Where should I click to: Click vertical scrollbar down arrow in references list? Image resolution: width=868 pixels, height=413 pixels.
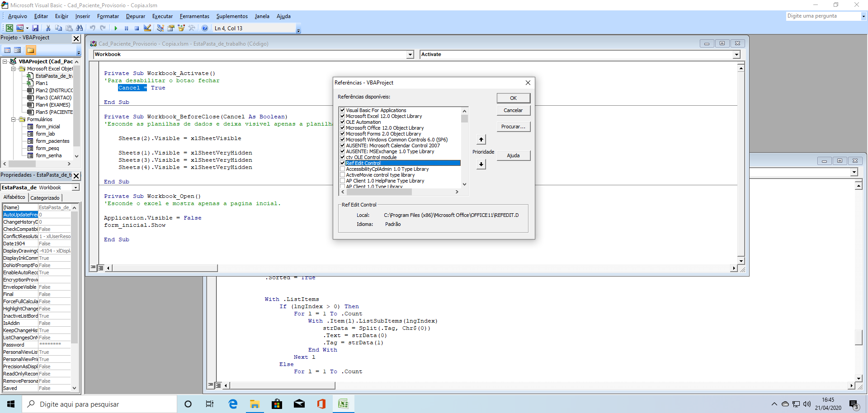point(464,184)
